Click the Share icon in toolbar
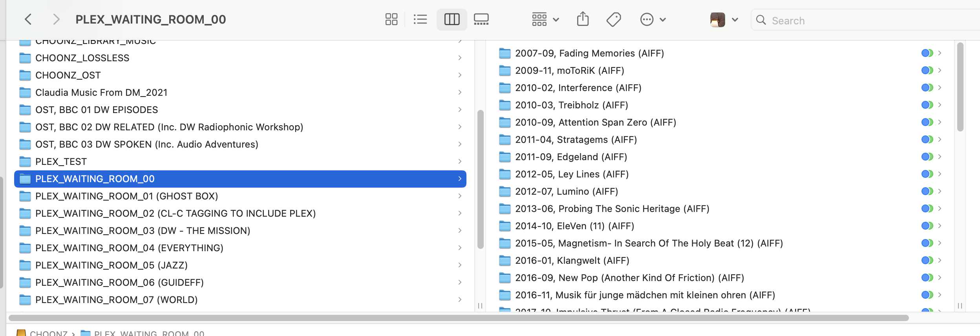The width and height of the screenshot is (980, 336). point(583,19)
